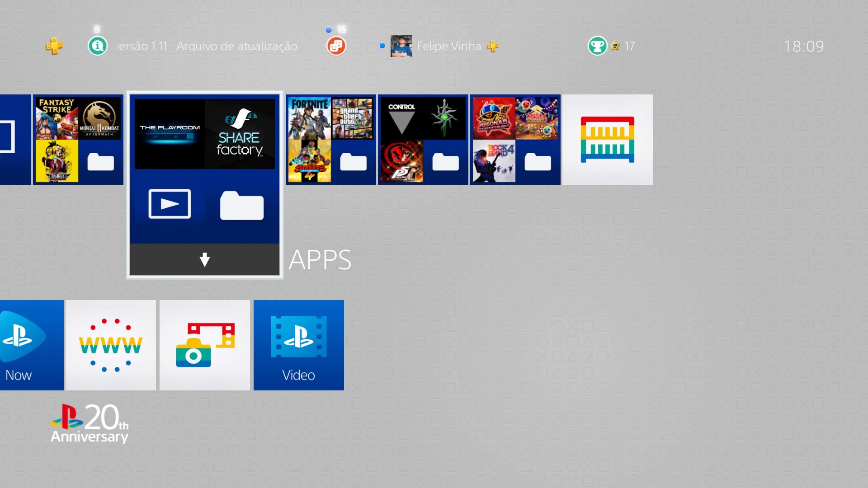Image resolution: width=868 pixels, height=488 pixels.
Task: Open the Library icon tile
Action: 608,140
